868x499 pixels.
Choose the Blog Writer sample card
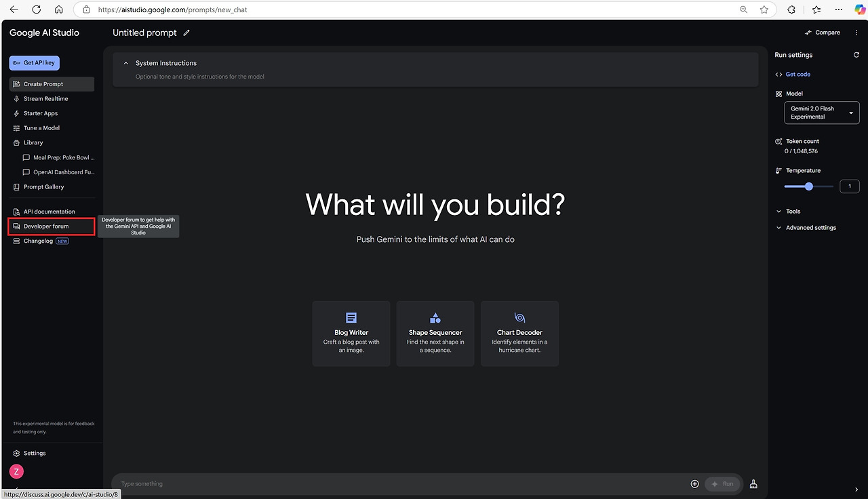pyautogui.click(x=351, y=334)
